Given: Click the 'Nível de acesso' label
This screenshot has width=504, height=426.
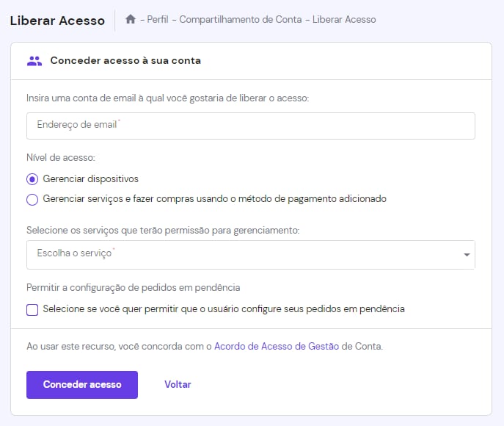Looking at the screenshot, I should click(61, 157).
